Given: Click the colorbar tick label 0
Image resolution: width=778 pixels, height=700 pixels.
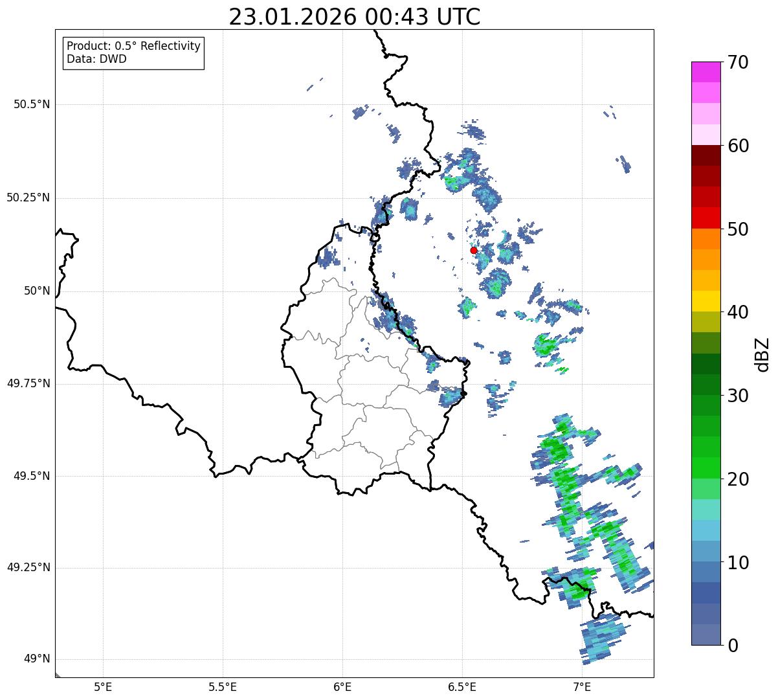Looking at the screenshot, I should pos(733,646).
